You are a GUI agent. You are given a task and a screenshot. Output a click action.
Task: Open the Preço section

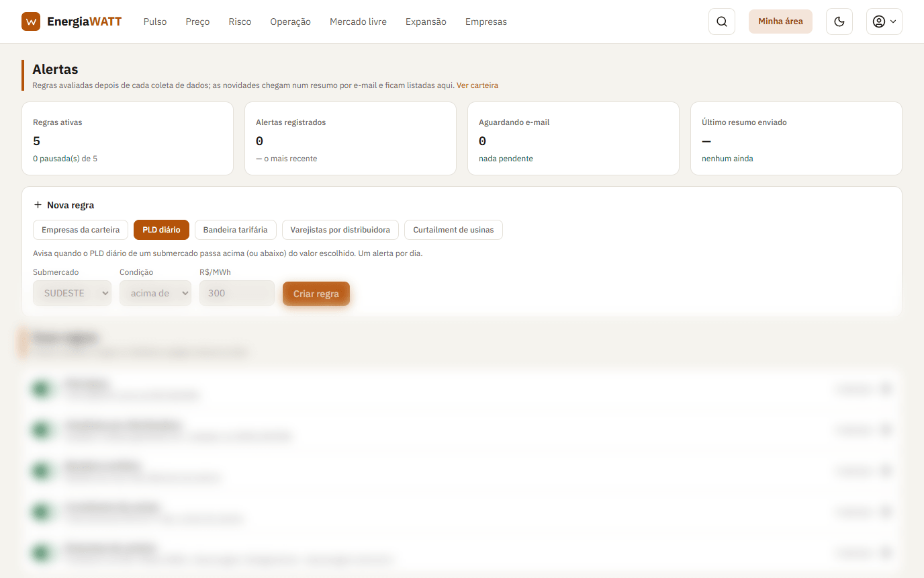pyautogui.click(x=197, y=22)
